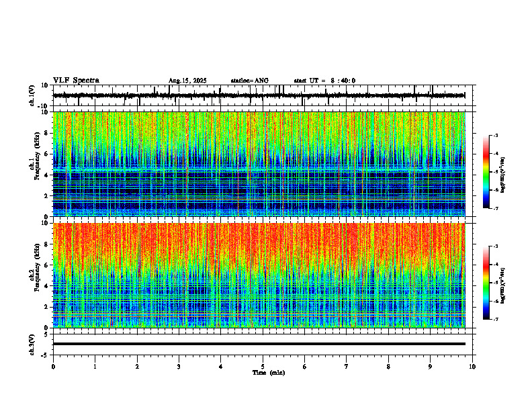Click the "0" tick on the time axis

tap(53, 367)
